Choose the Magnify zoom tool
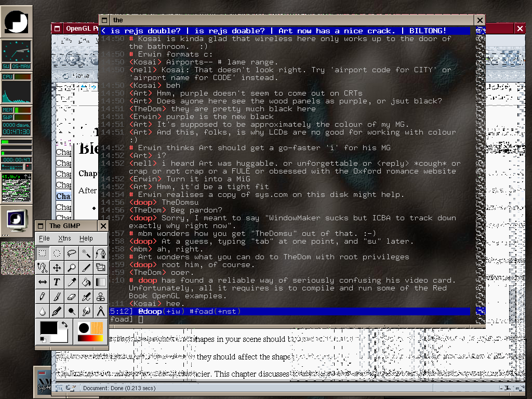 click(72, 268)
